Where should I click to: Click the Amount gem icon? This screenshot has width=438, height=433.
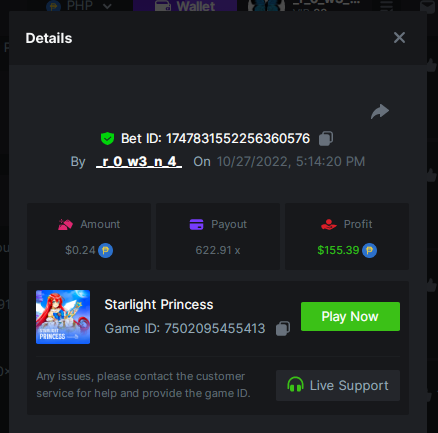coord(65,224)
